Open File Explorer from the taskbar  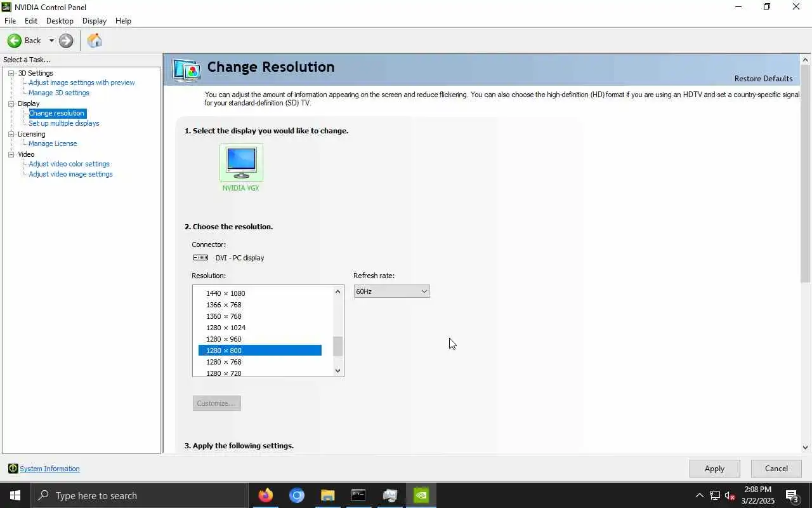[x=327, y=495]
